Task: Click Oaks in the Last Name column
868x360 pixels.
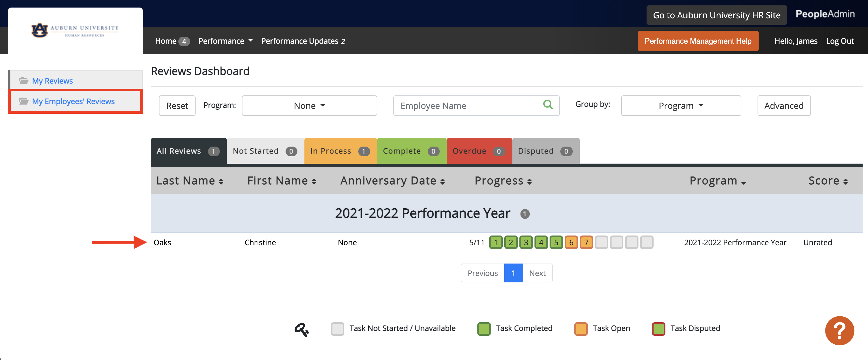Action: pyautogui.click(x=162, y=242)
